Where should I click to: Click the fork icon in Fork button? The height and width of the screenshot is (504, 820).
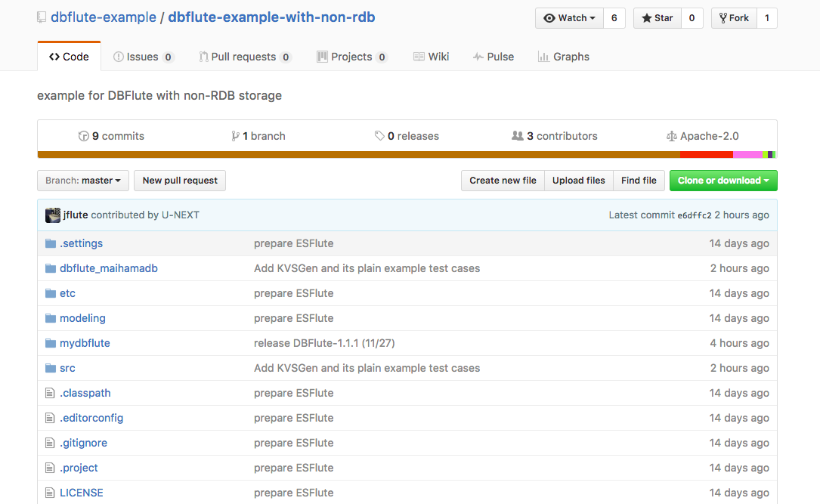(x=723, y=18)
